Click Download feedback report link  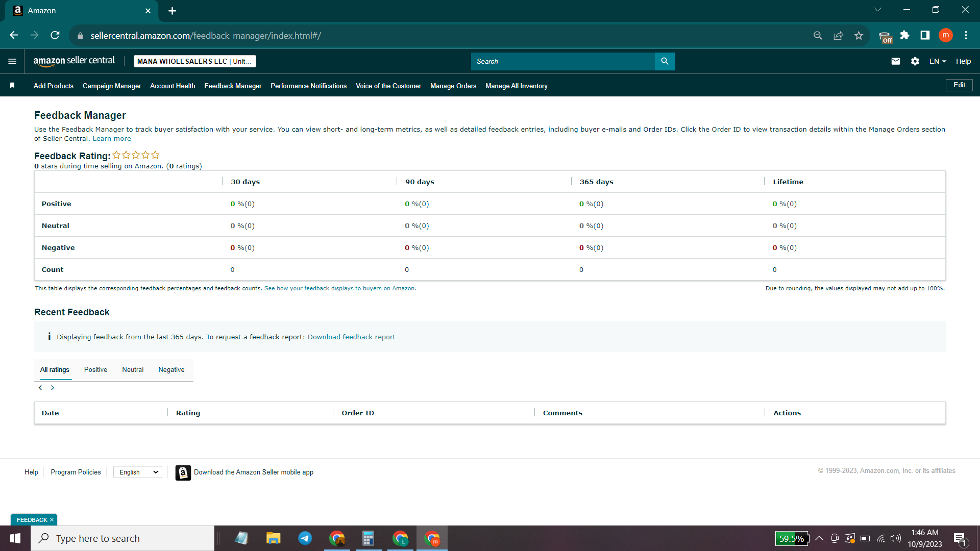pyautogui.click(x=351, y=337)
